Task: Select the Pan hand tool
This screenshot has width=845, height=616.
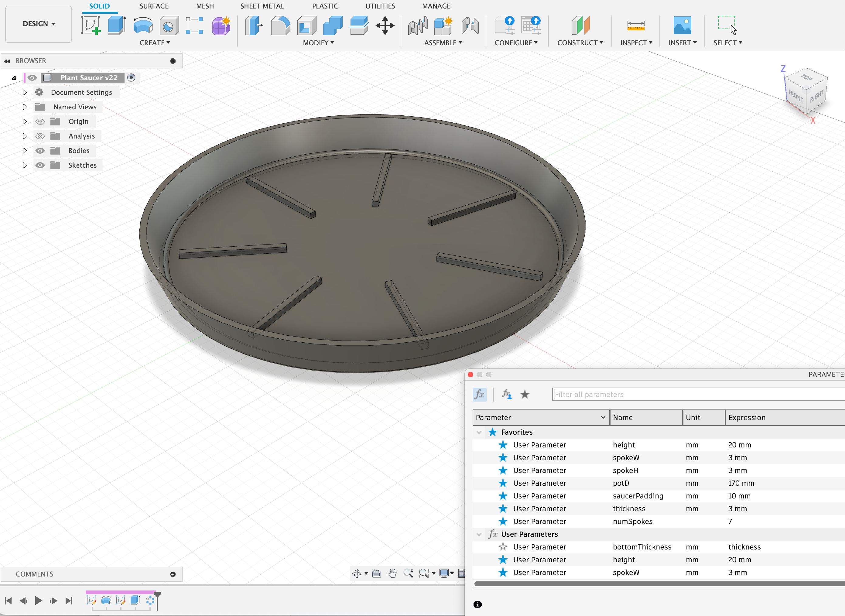Action: [x=392, y=573]
